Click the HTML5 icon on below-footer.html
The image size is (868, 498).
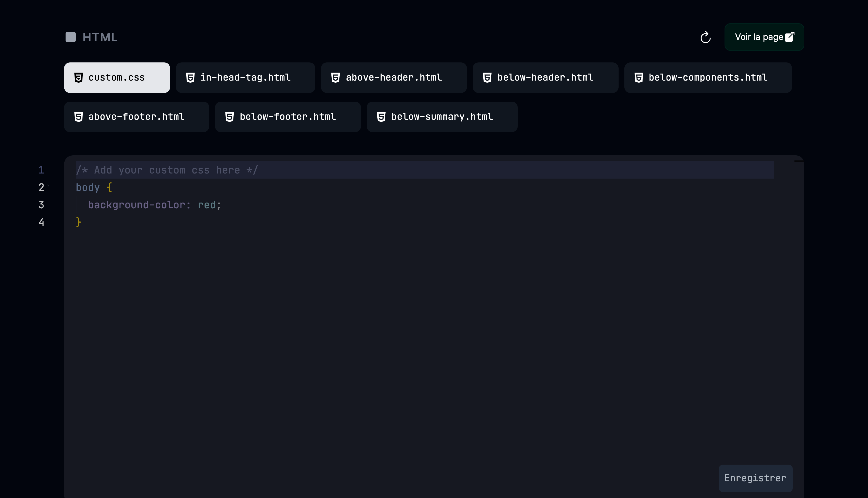230,117
